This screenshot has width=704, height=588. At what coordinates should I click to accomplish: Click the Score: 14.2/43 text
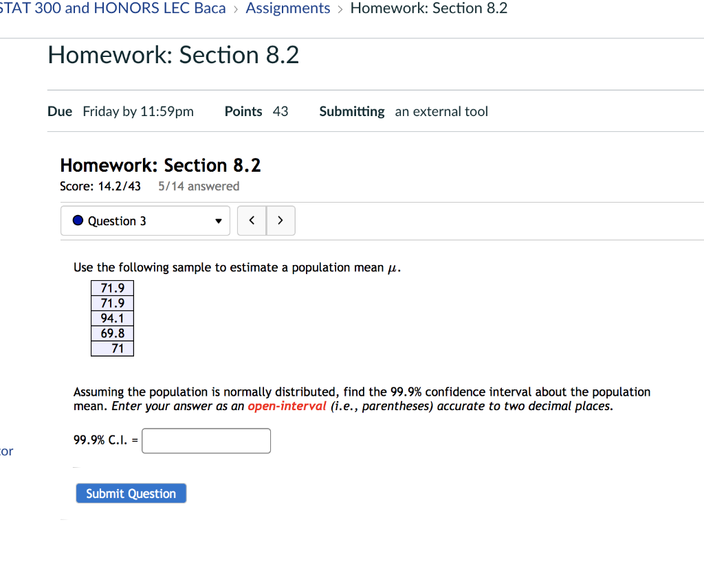tap(100, 185)
